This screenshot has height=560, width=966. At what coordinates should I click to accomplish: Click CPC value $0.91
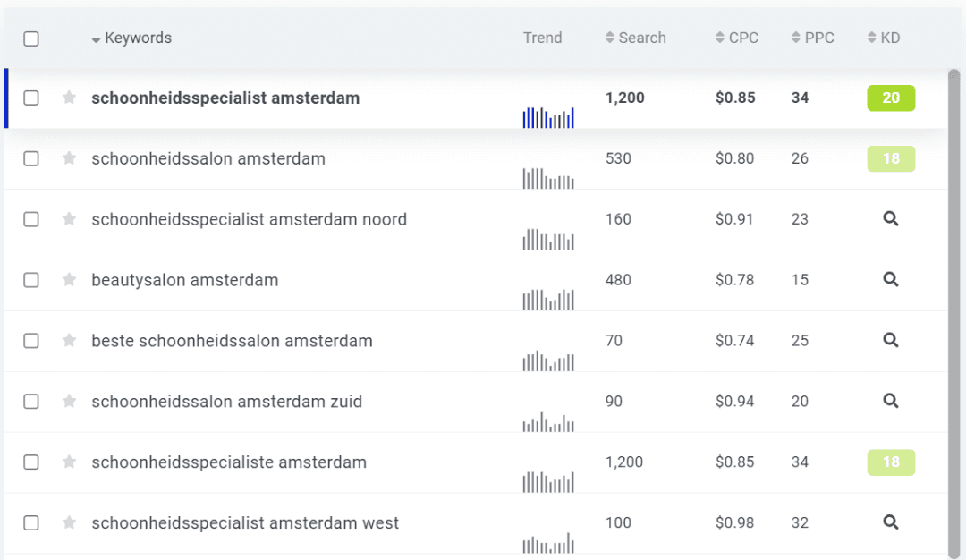pos(734,219)
